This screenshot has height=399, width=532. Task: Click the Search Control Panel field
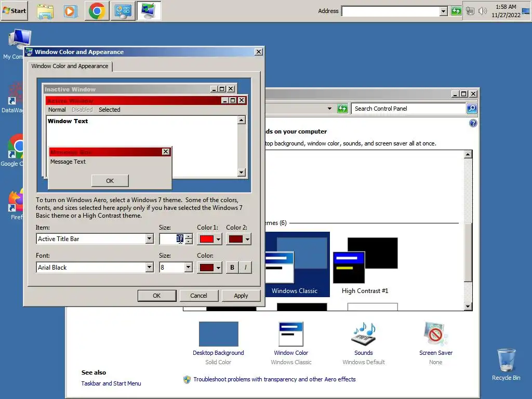click(x=408, y=109)
